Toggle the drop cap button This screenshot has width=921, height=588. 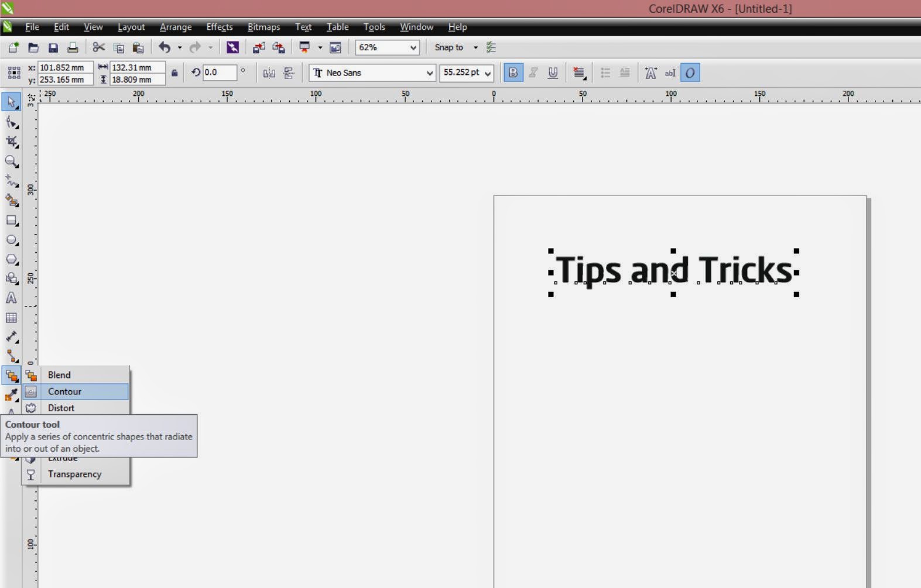[x=625, y=73]
